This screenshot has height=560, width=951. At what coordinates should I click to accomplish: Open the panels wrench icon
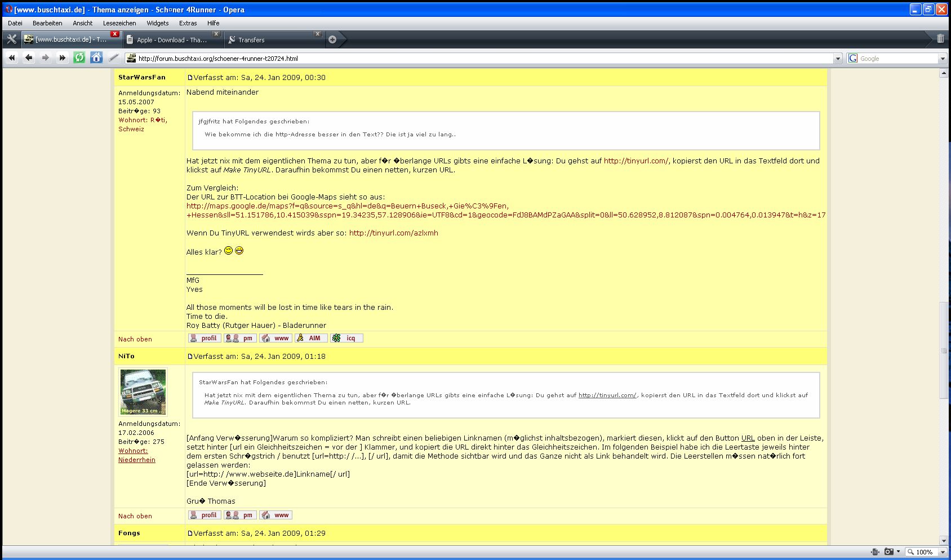tap(11, 39)
